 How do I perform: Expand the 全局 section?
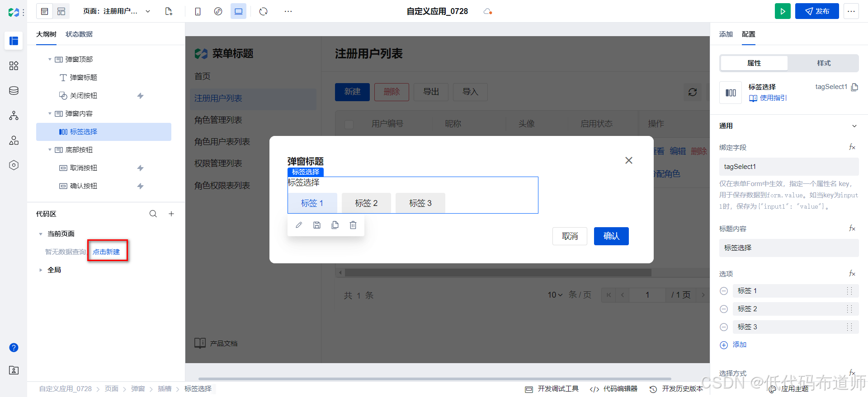pos(40,270)
